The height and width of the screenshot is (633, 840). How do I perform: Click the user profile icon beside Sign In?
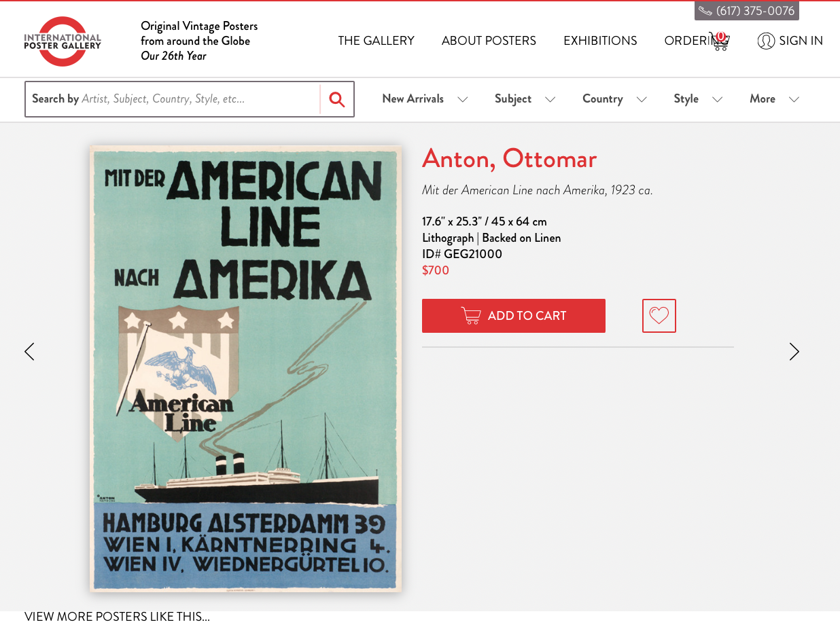tap(766, 41)
